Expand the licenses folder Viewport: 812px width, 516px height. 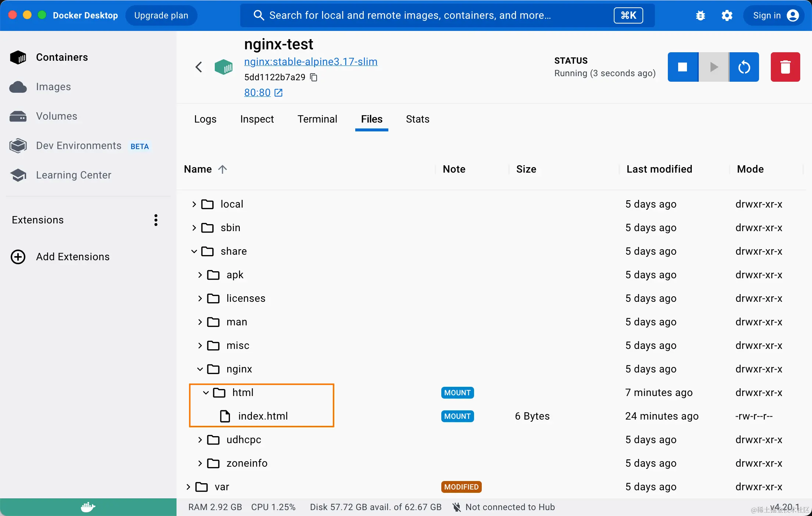pos(200,298)
